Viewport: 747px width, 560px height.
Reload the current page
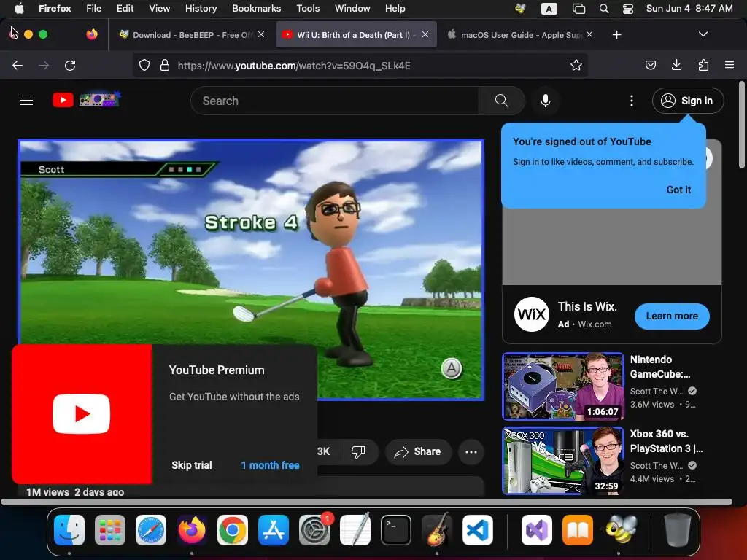pyautogui.click(x=70, y=65)
